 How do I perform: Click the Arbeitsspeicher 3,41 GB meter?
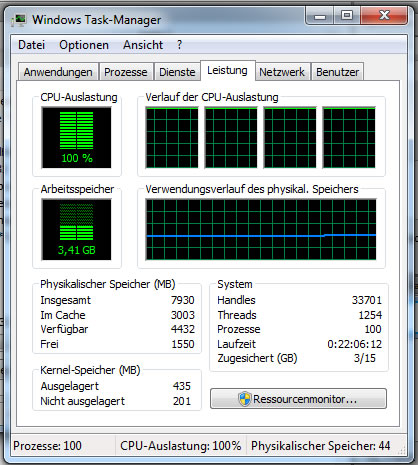click(x=76, y=229)
